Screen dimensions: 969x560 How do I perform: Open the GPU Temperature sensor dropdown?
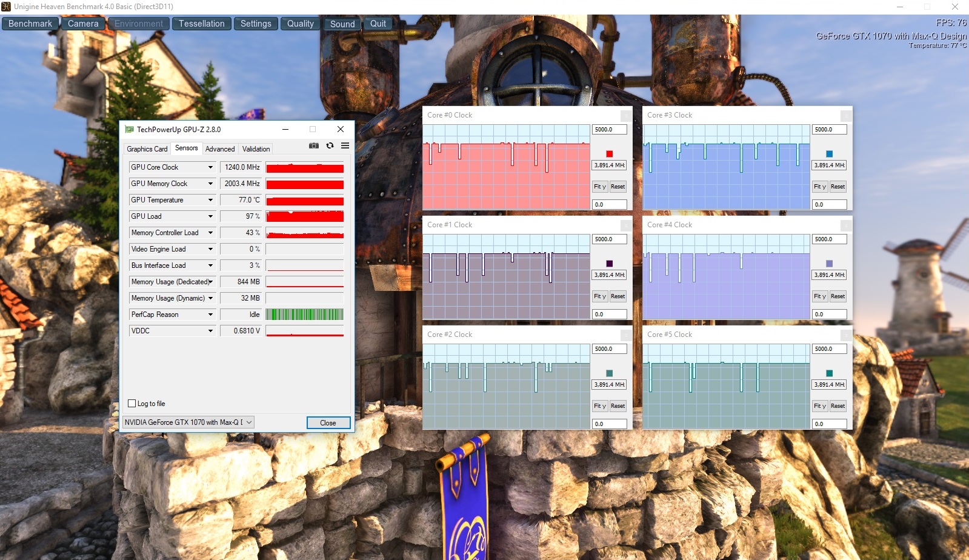point(210,200)
